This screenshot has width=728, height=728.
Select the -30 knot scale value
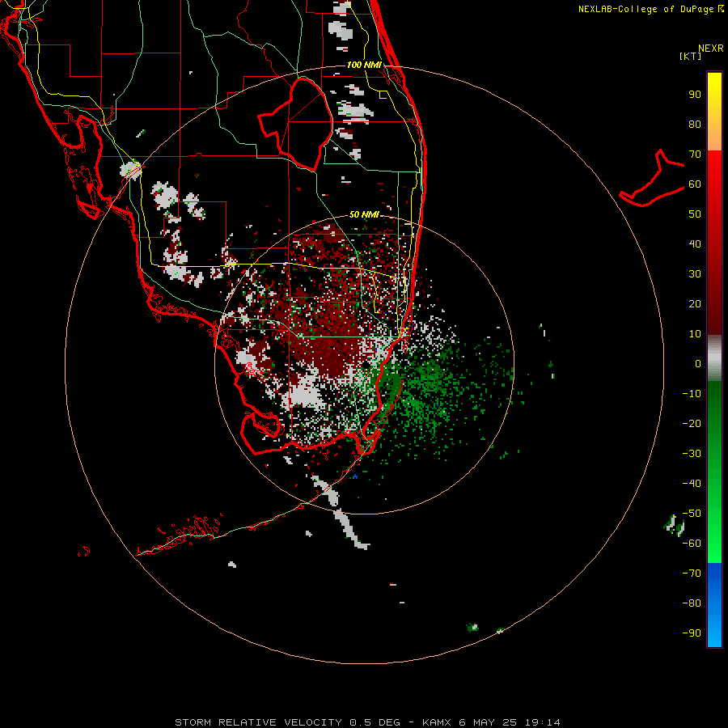[692, 454]
